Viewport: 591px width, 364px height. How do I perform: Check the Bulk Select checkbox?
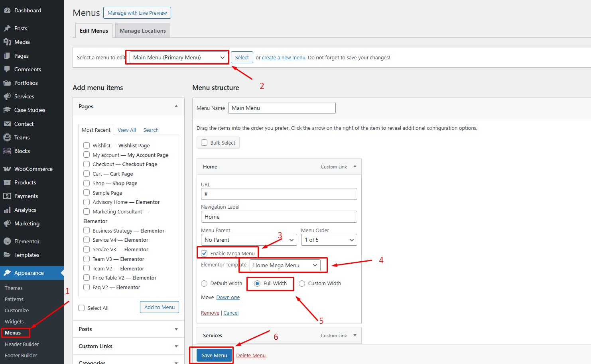204,143
